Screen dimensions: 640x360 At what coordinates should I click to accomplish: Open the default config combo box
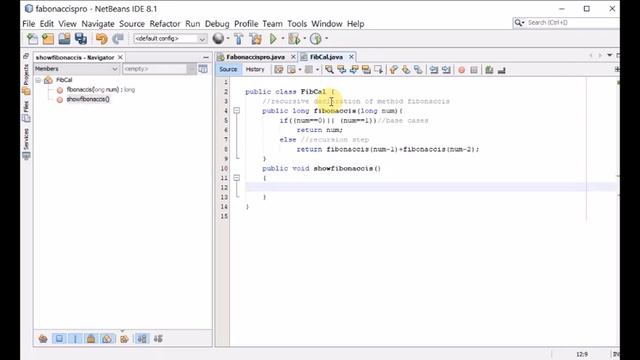point(170,39)
